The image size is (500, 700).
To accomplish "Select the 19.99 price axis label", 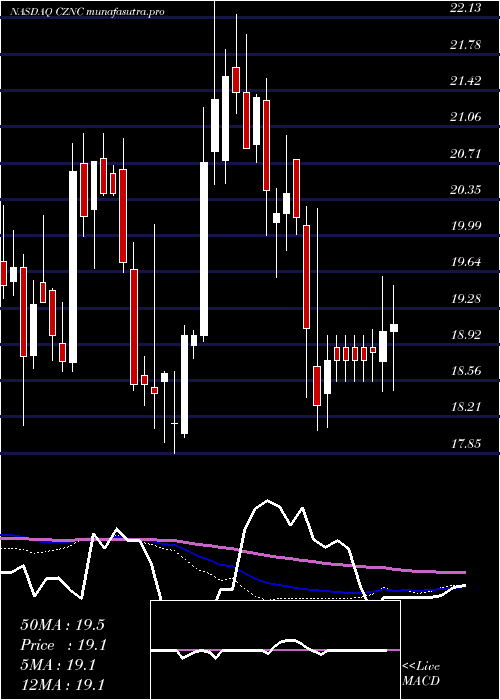I will tap(466, 225).
